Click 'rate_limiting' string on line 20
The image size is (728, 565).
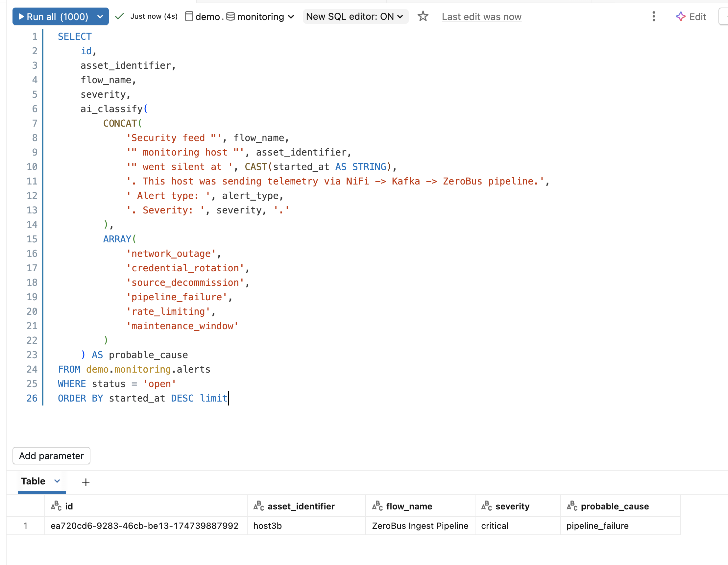click(x=168, y=312)
